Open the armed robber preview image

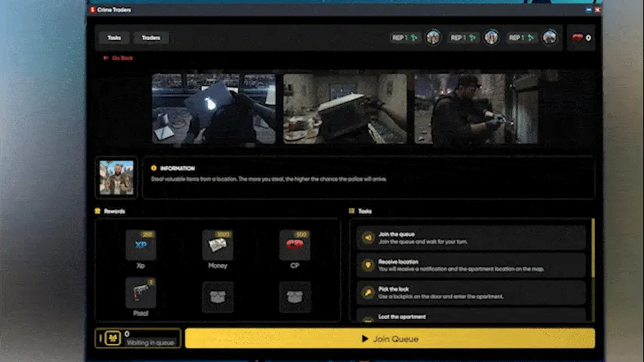click(x=475, y=107)
